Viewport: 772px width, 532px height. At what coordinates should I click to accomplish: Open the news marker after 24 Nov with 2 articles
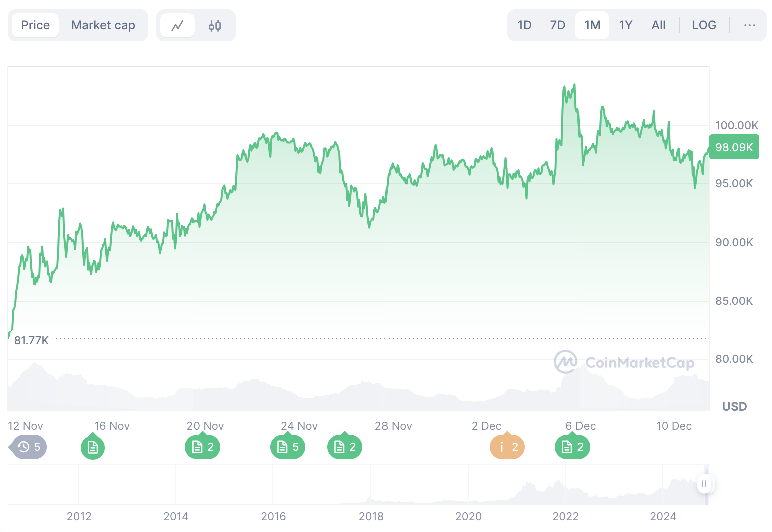pos(345,447)
